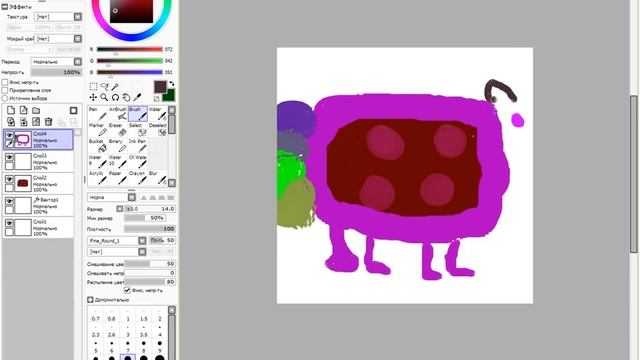Viewport: 640px width, 360px height.
Task: Open the brush texture [Нет] dropdown
Action: tap(117, 252)
